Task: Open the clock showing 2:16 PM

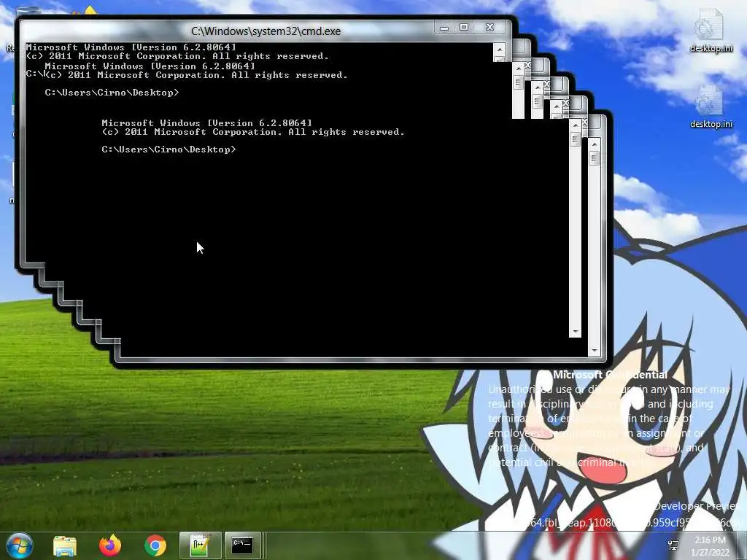Action: 710,545
